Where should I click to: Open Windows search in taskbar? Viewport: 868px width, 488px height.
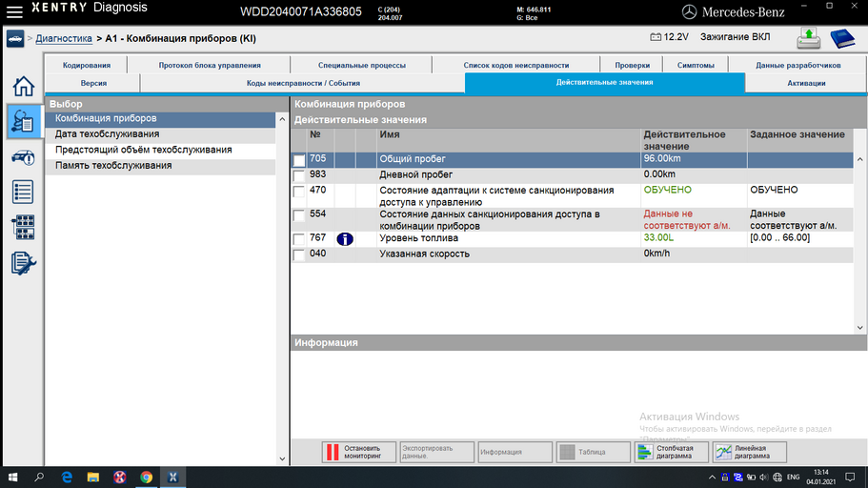[39, 477]
